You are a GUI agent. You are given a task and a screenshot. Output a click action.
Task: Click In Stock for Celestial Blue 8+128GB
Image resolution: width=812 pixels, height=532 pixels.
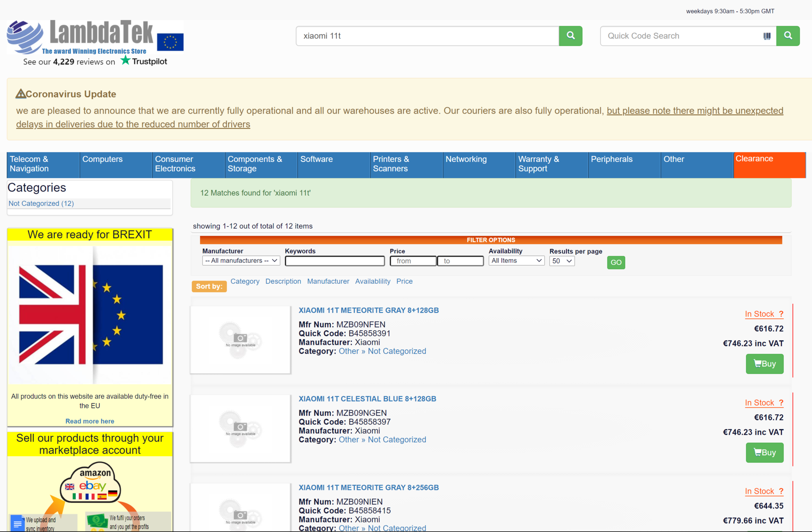point(759,403)
